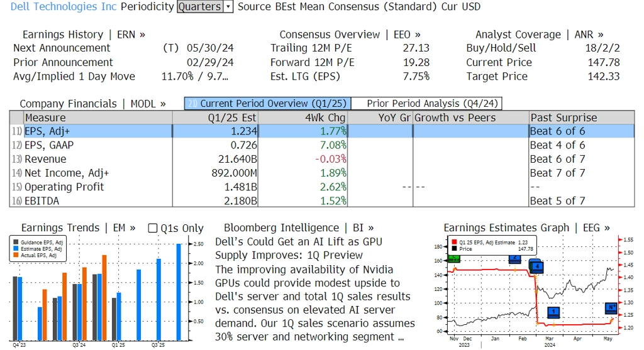644x350 pixels.
Task: Click Beat 5 of 7 for EBITDA
Action: pyautogui.click(x=557, y=200)
